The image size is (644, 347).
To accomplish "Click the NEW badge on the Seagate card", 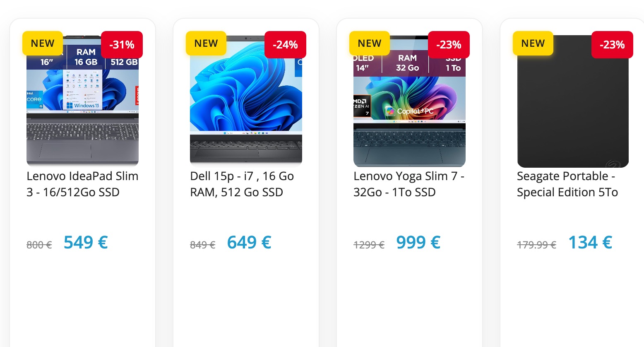I will [533, 43].
